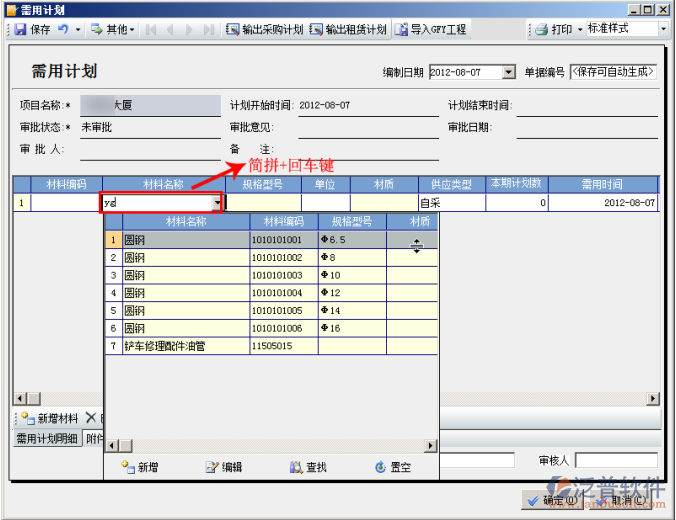Click the popup scrollbar right arrow

coord(430,445)
